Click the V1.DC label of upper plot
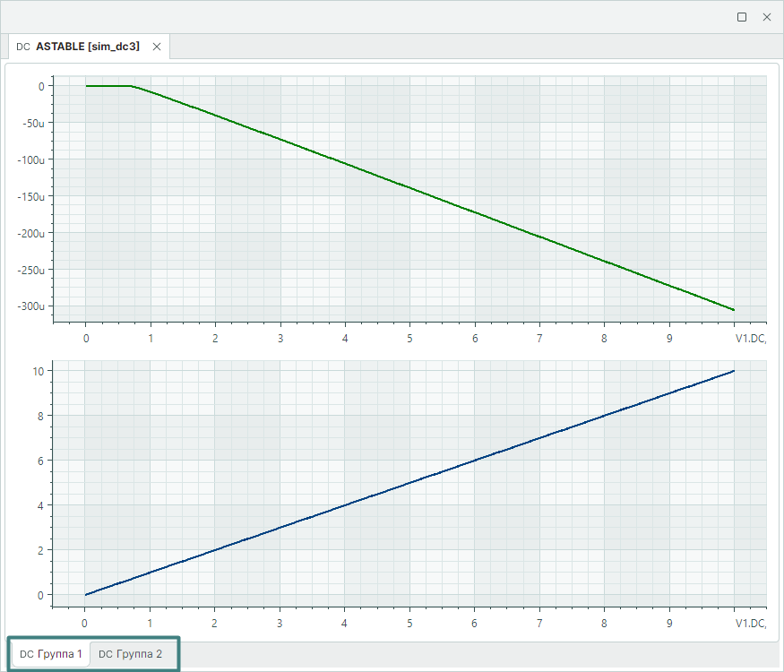 tap(750, 339)
